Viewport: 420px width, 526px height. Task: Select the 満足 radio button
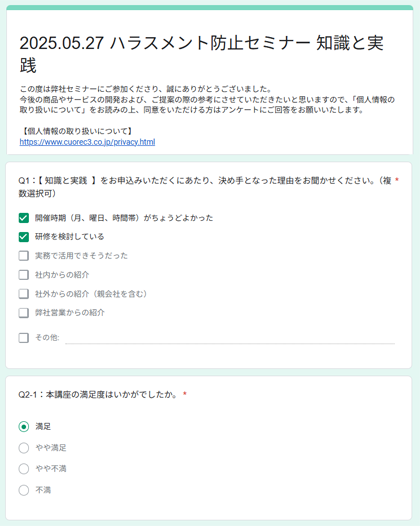tap(24, 427)
